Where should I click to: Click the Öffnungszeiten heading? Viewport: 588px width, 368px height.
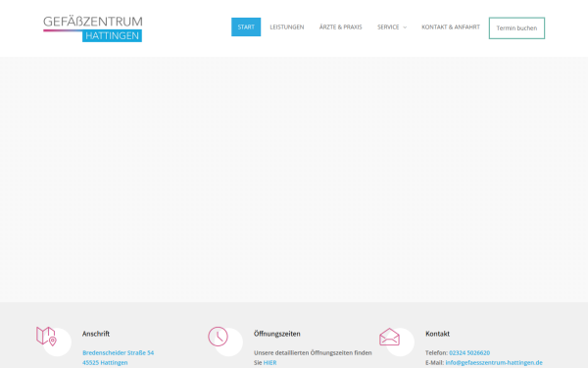[x=277, y=334]
